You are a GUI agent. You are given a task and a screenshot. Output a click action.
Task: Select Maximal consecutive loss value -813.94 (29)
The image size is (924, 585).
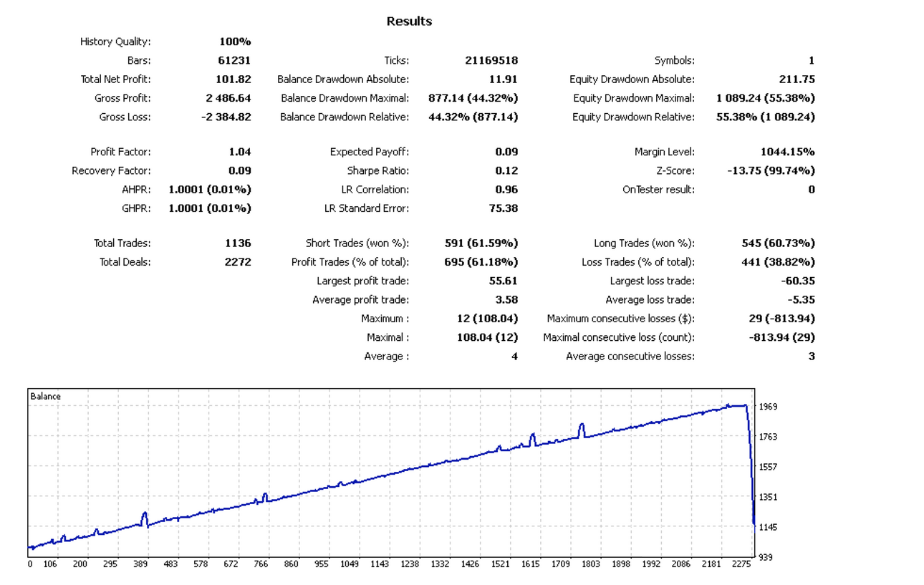tap(781, 337)
